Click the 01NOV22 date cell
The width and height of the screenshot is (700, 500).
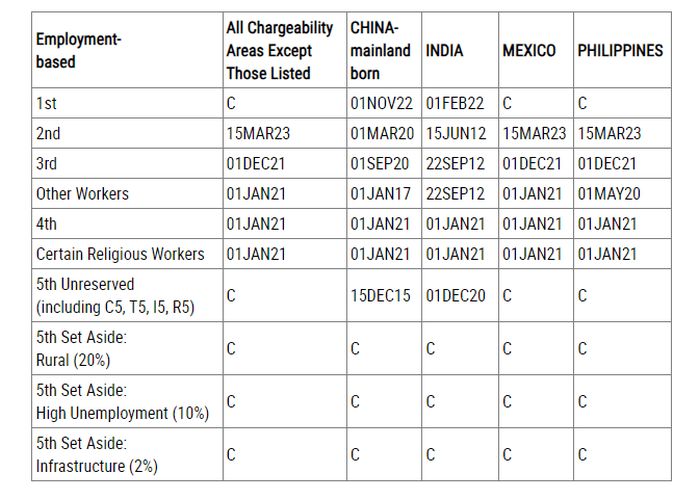point(384,103)
